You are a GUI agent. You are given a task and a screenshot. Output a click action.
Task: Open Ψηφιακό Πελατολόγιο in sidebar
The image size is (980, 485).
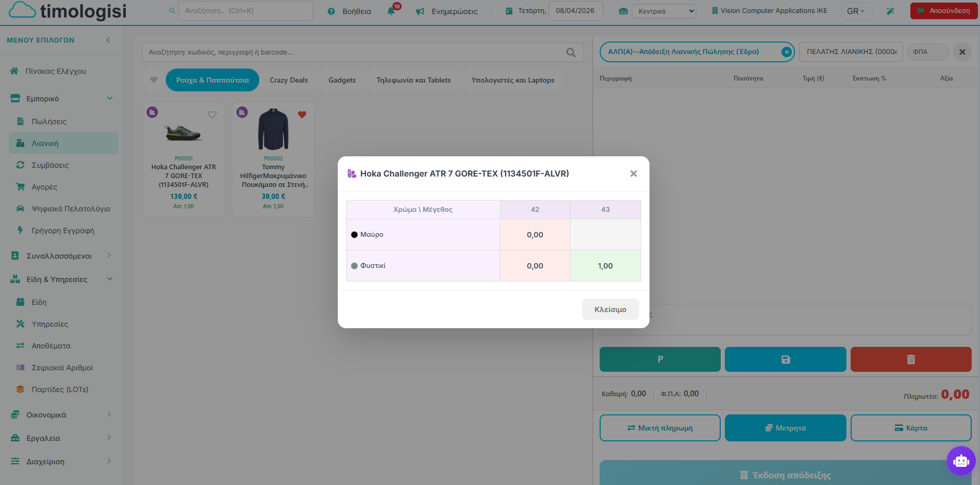(71, 209)
